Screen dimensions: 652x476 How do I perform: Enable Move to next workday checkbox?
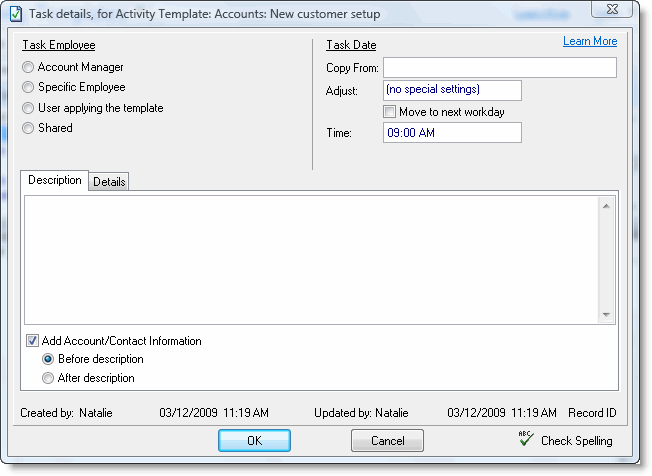(x=390, y=111)
